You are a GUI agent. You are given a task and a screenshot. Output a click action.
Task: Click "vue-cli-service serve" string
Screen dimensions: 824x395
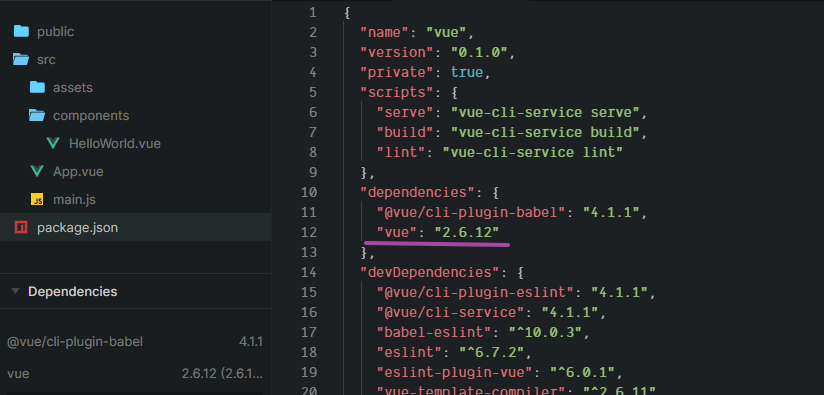(545, 112)
